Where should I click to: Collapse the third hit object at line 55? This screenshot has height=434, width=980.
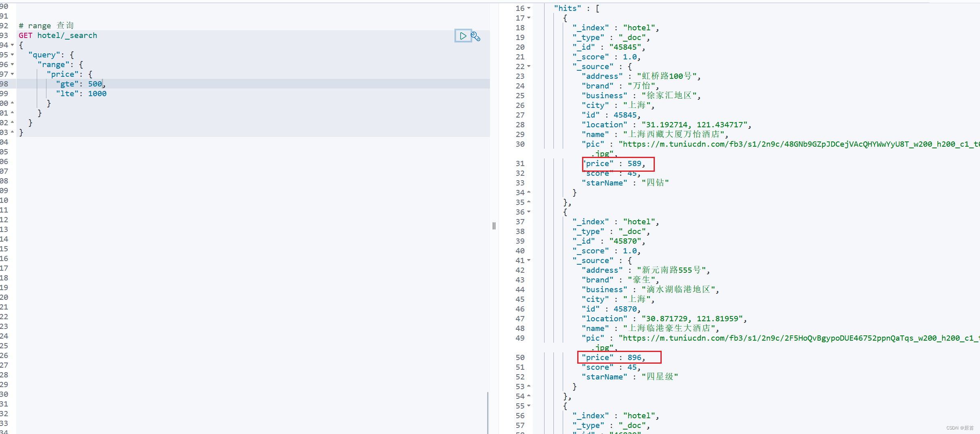(529, 406)
